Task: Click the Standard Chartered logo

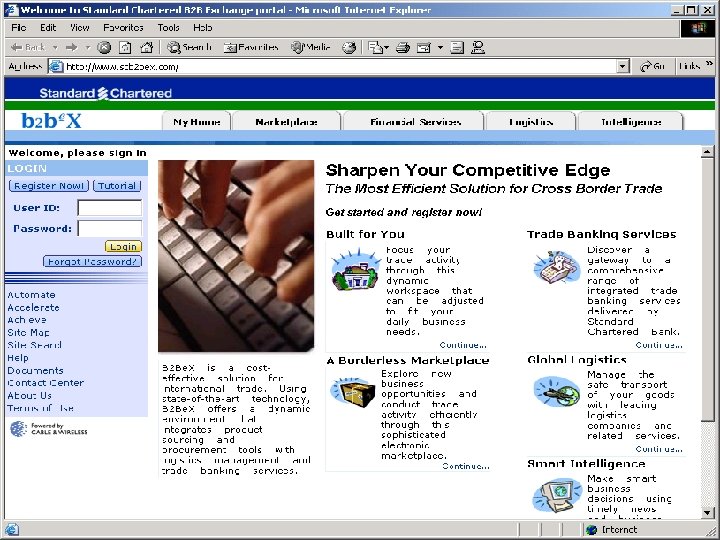Action: tap(106, 93)
